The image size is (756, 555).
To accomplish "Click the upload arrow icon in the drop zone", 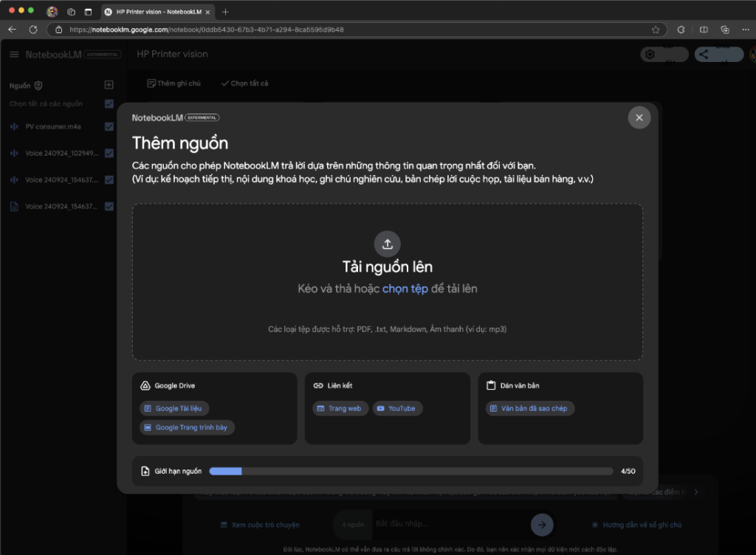I will [388, 244].
